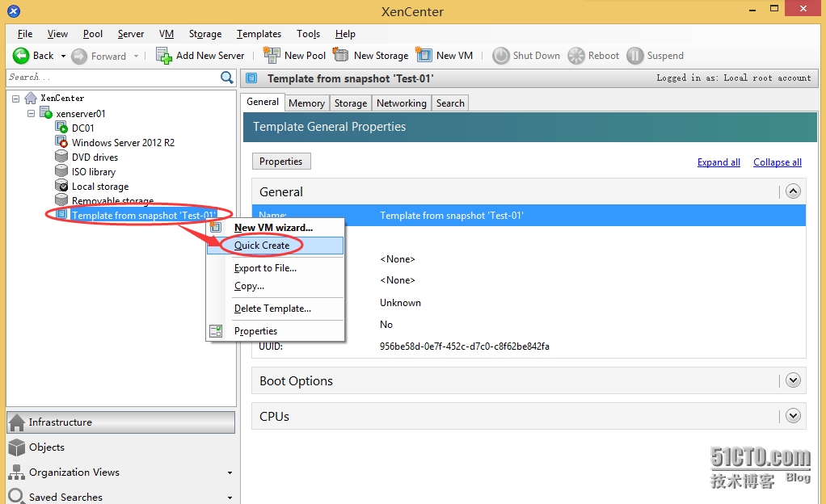The image size is (826, 504).
Task: Click the Objects cube icon
Action: 17,447
